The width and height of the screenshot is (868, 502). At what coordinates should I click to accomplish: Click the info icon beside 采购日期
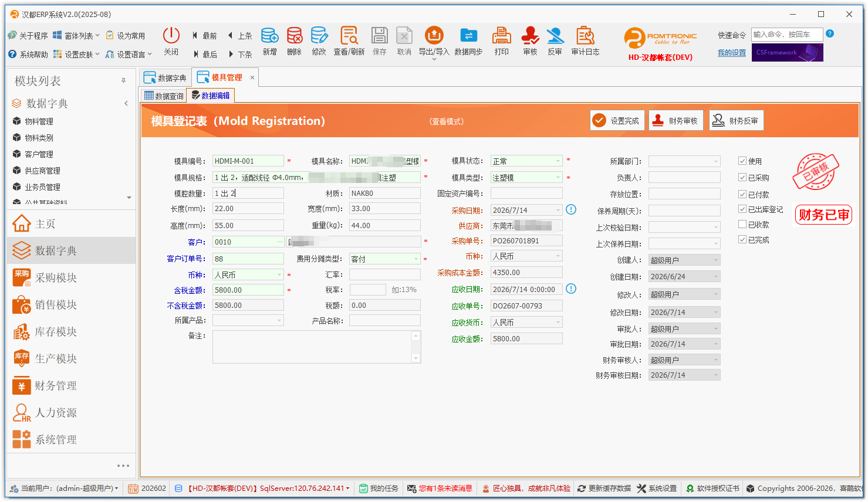[x=571, y=209]
